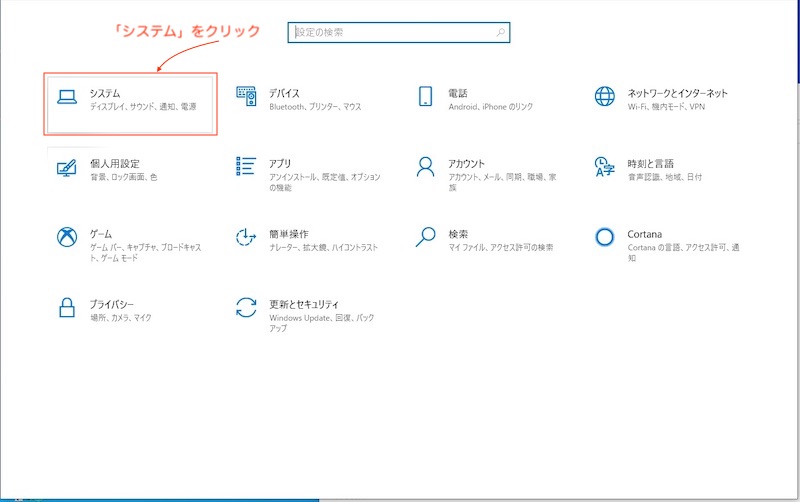Open the 時刻と言語 title
This screenshot has height=502, width=800.
651,164
